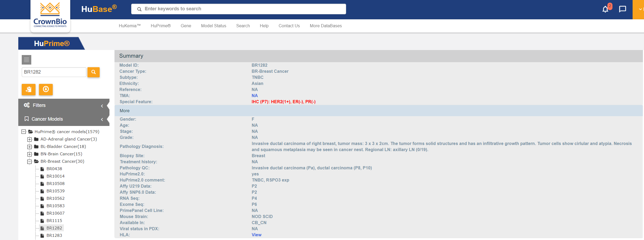This screenshot has width=644, height=240.
Task: Expand the AD-Adrenal gland Cancer folder
Action: click(x=29, y=139)
